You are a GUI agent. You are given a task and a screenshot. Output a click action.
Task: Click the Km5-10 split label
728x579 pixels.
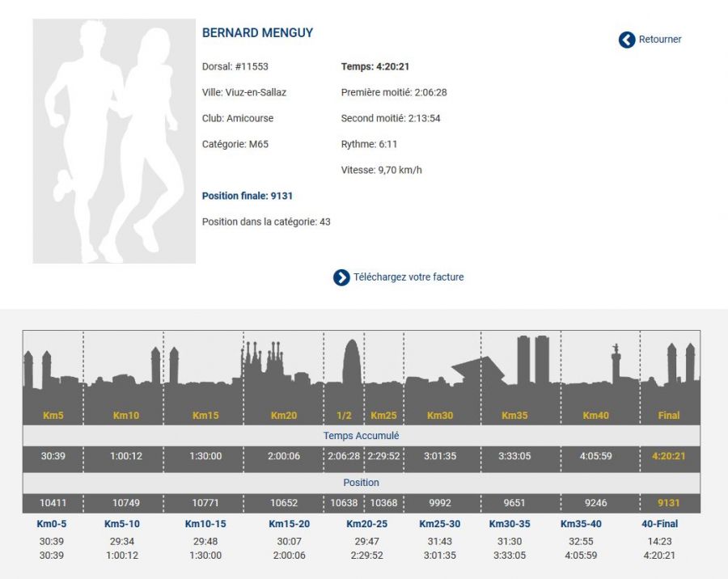122,524
